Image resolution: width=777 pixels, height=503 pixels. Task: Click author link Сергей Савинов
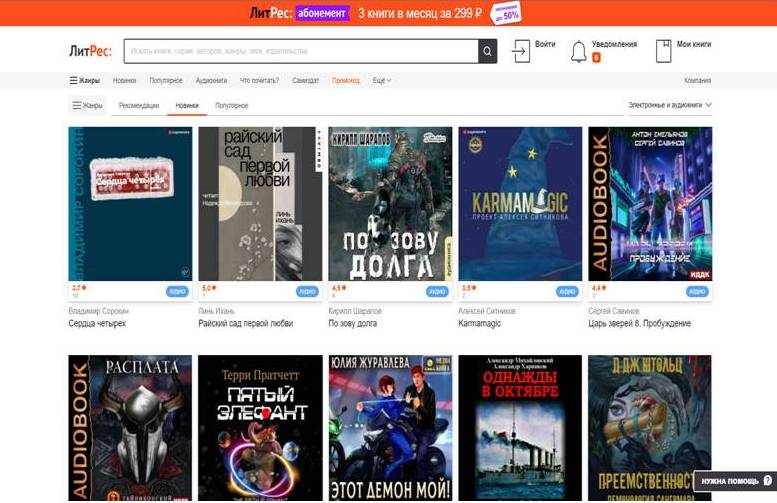pyautogui.click(x=613, y=311)
